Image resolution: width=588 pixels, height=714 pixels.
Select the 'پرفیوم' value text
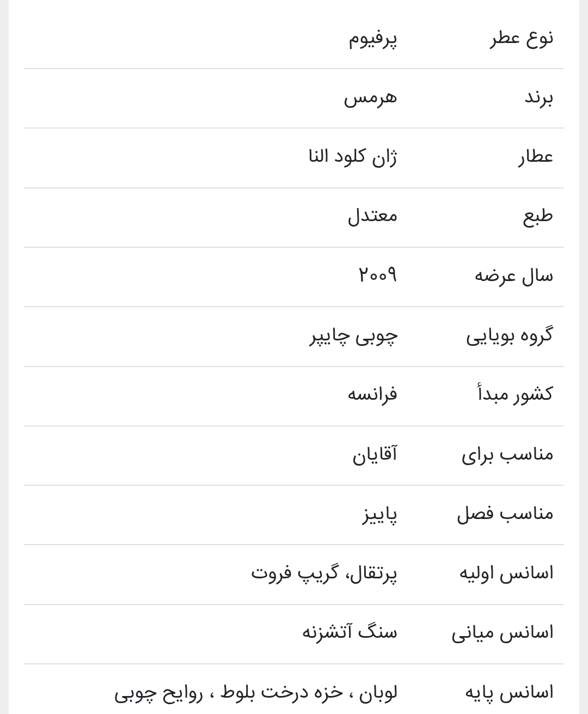coord(373,39)
